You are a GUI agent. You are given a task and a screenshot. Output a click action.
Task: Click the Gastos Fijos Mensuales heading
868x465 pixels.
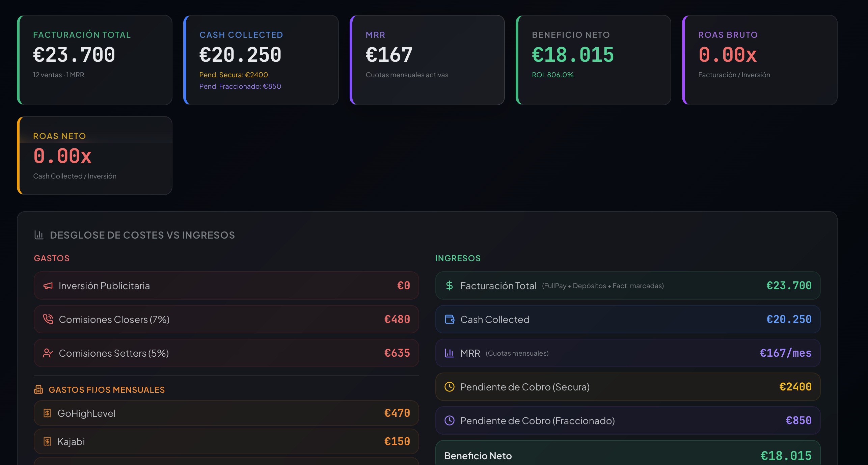click(107, 390)
